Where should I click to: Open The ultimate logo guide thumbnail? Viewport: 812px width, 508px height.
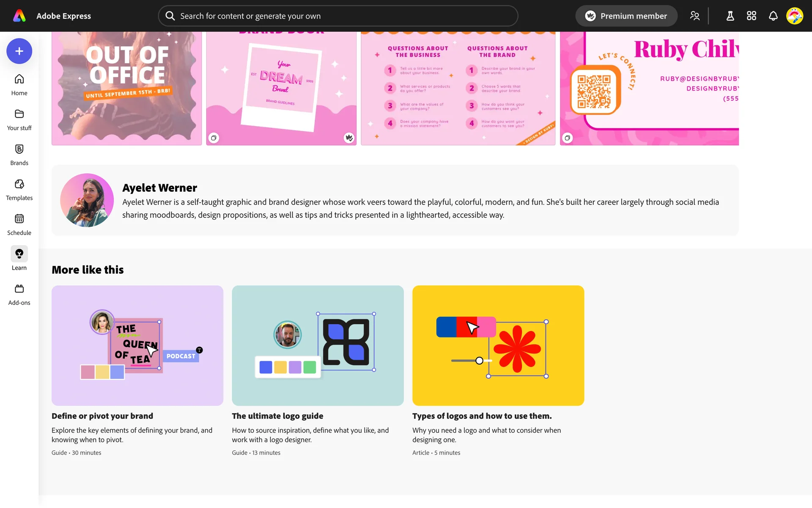[318, 345]
